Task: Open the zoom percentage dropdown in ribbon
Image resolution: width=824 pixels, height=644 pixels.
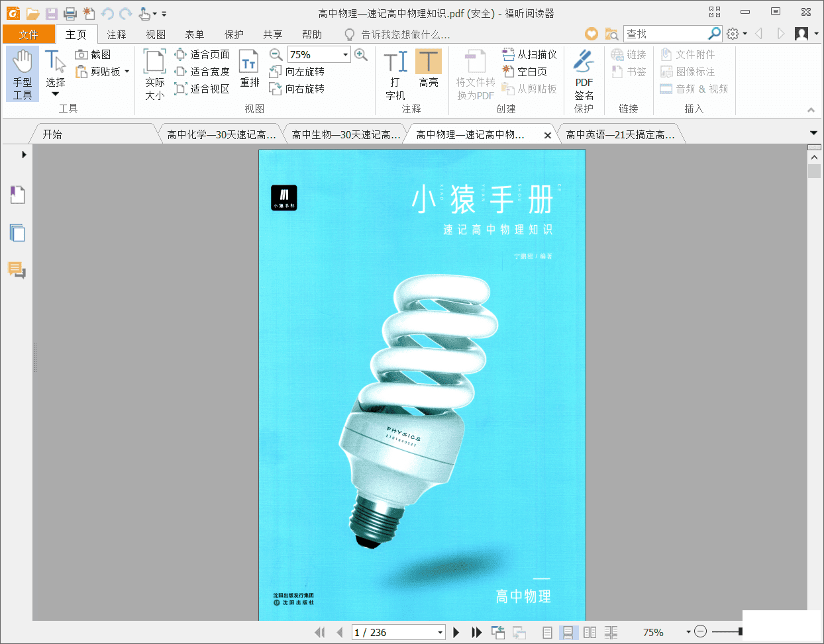Action: (345, 54)
